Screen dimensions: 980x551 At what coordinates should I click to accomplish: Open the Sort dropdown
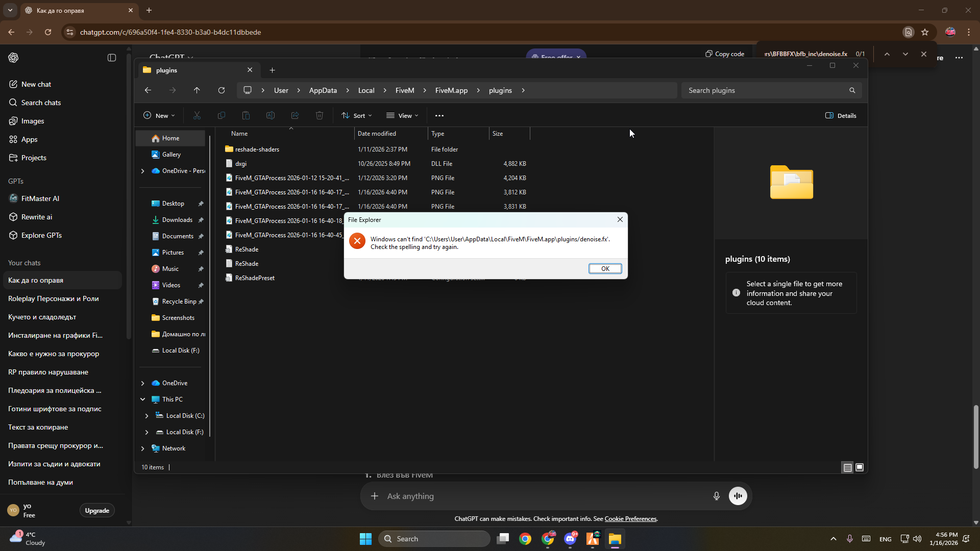click(357, 116)
